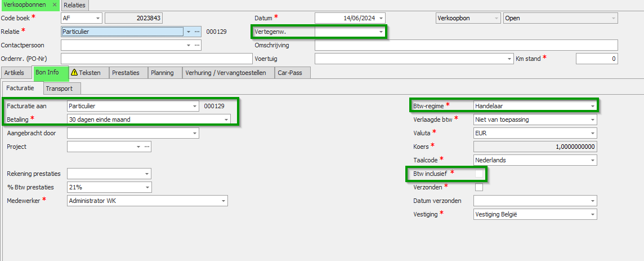644x261 pixels.
Task: Click code 000129 beside Facturatie aan
Action: point(214,106)
